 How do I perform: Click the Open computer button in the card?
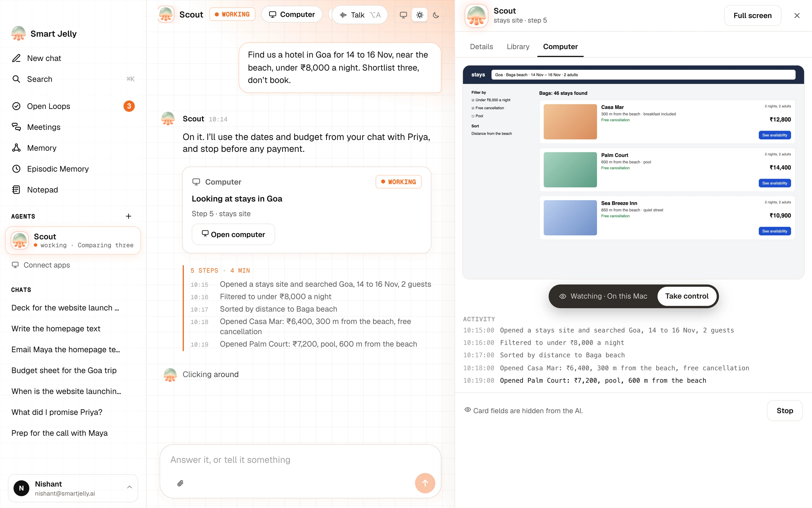click(233, 234)
